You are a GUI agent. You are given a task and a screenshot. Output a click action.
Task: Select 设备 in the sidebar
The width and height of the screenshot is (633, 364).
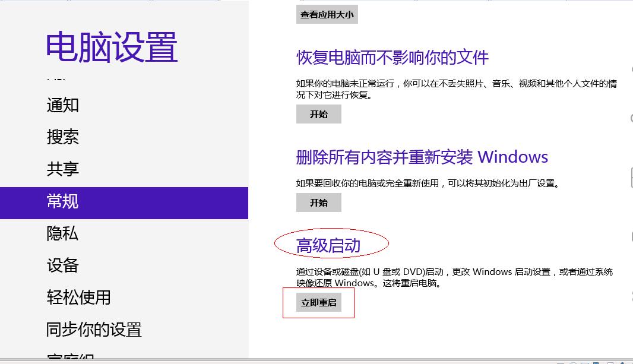(x=62, y=266)
